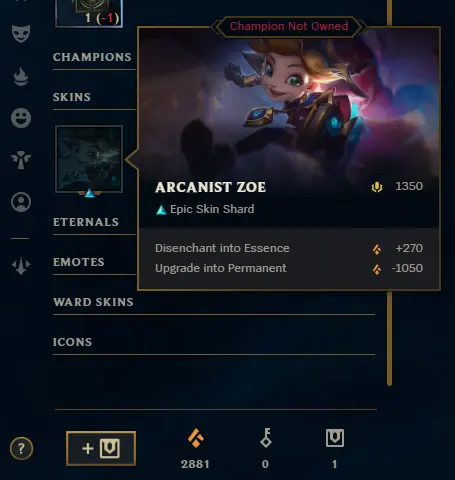
Task: Expand the Eternals section
Action: click(86, 222)
